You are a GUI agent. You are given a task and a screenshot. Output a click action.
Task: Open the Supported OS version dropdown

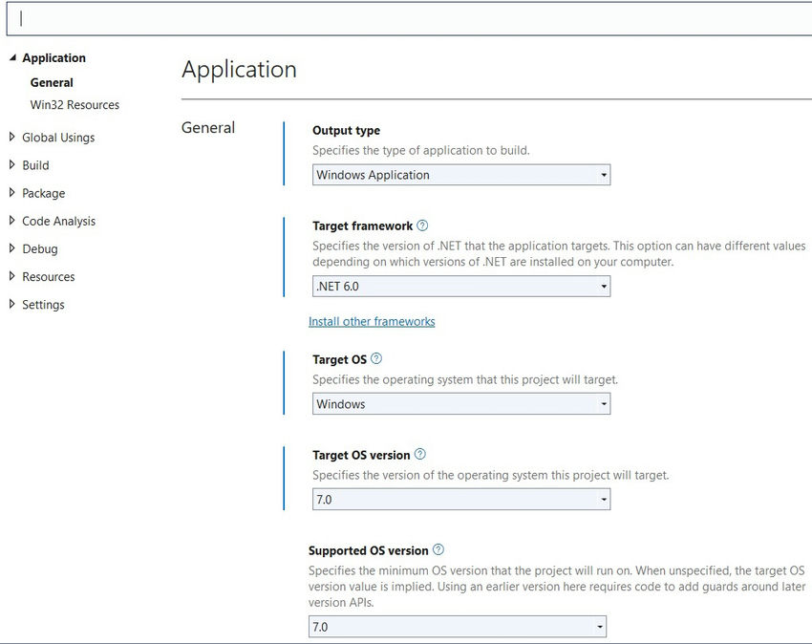599,626
